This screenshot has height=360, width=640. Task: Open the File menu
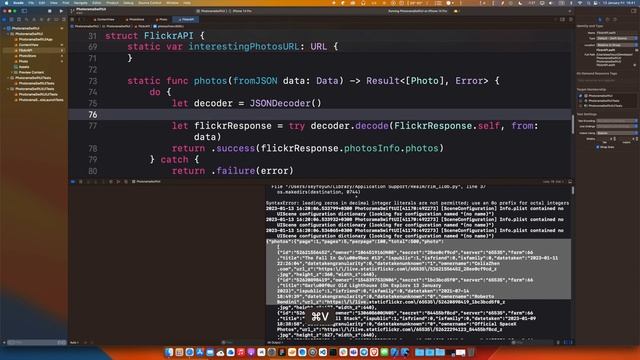point(31,2)
